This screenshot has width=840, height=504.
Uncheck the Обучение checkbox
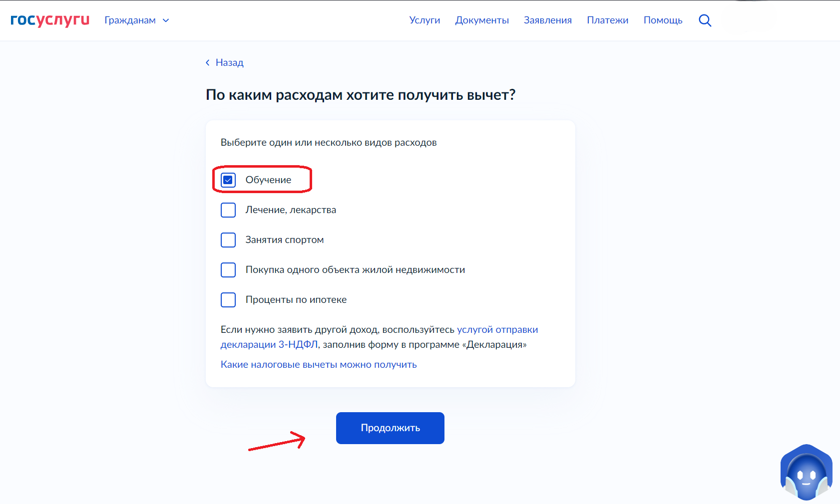click(228, 180)
